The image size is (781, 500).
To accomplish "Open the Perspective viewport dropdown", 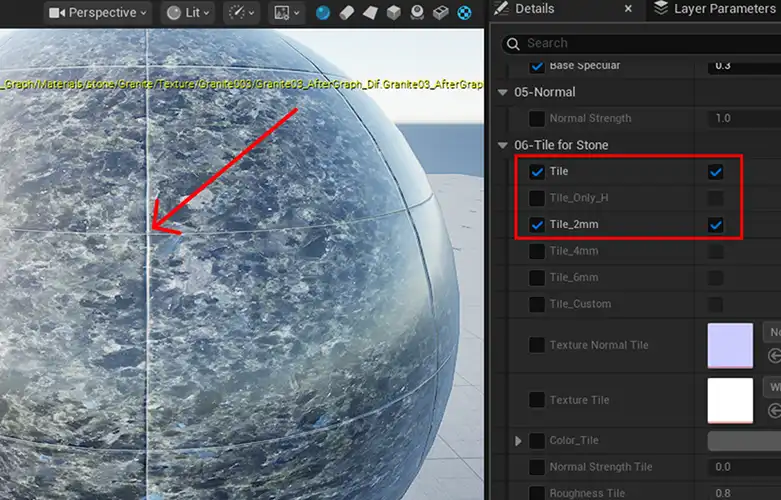I will pos(98,12).
